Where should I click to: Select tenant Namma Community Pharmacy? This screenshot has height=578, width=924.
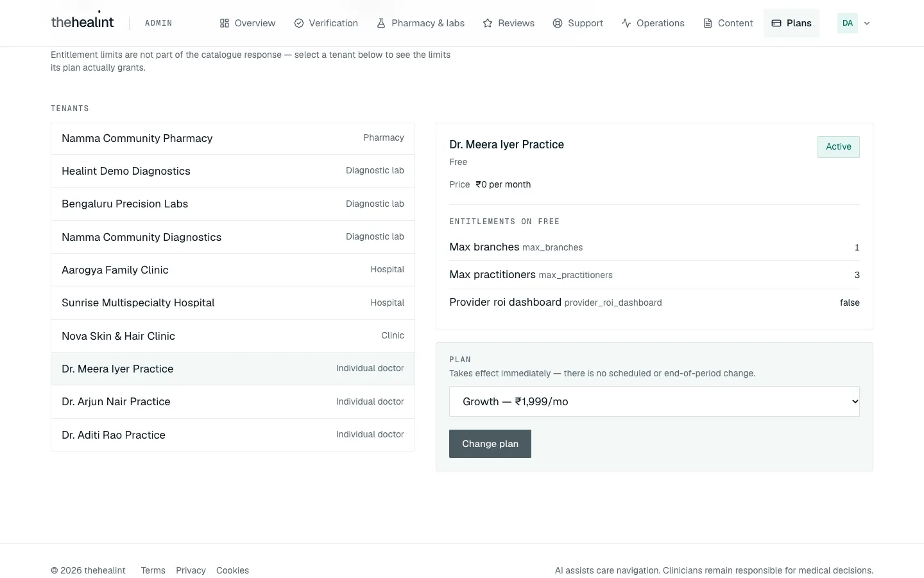[233, 139]
